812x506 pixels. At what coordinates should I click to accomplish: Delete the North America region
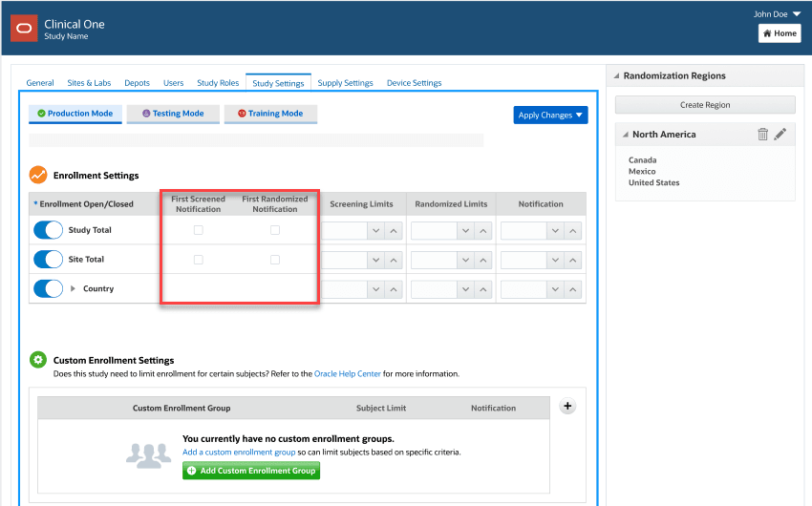[763, 134]
